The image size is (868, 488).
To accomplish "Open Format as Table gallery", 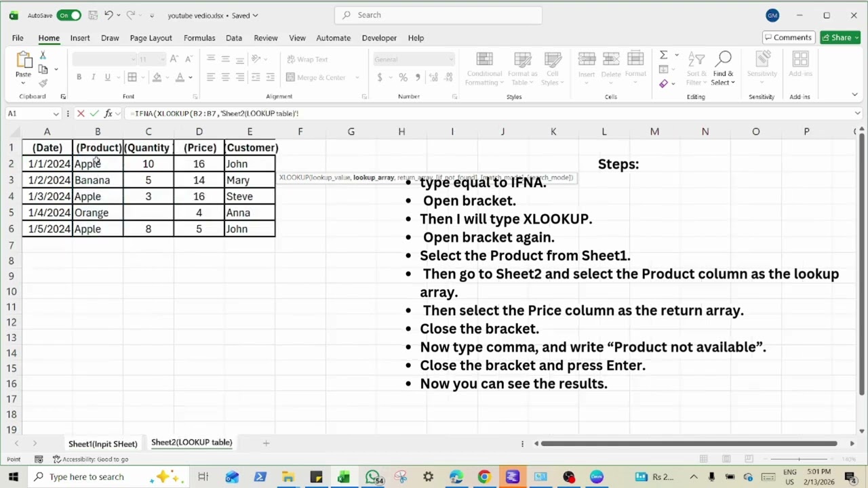I will pyautogui.click(x=522, y=69).
